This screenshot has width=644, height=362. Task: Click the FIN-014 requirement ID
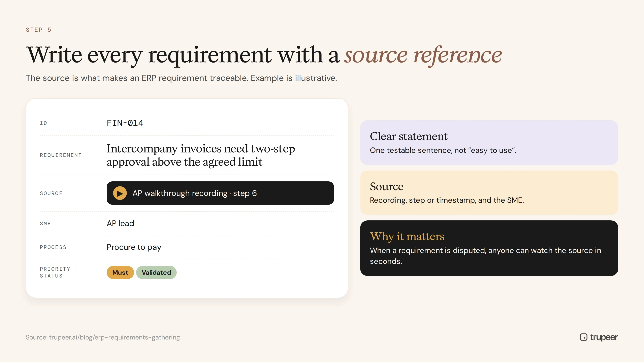coord(125,123)
